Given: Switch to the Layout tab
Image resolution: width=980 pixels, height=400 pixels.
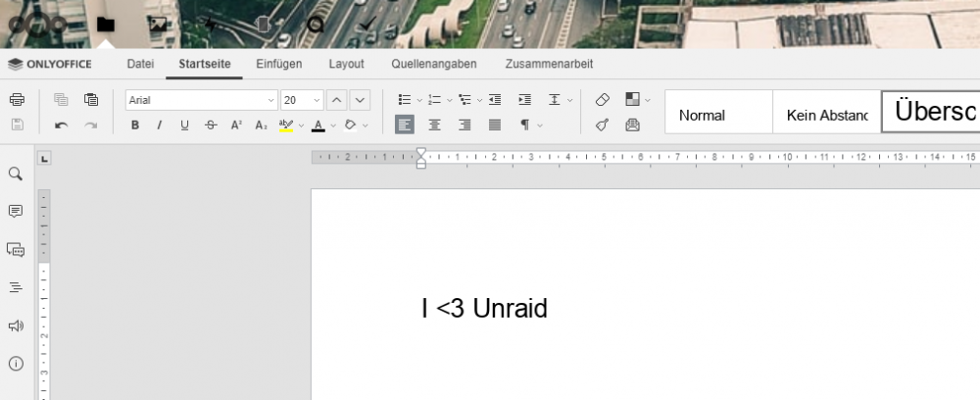Looking at the screenshot, I should (346, 64).
